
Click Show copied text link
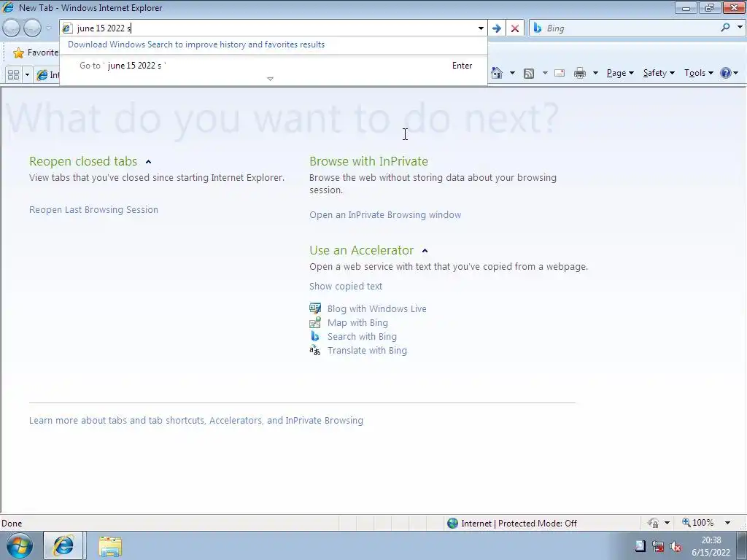[x=345, y=286]
